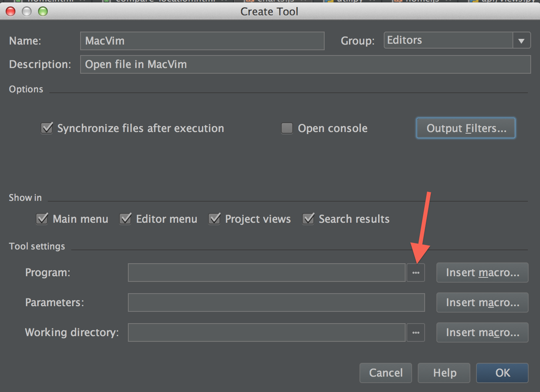540x392 pixels.
Task: Focus the Name field containing MacVim
Action: (x=202, y=41)
